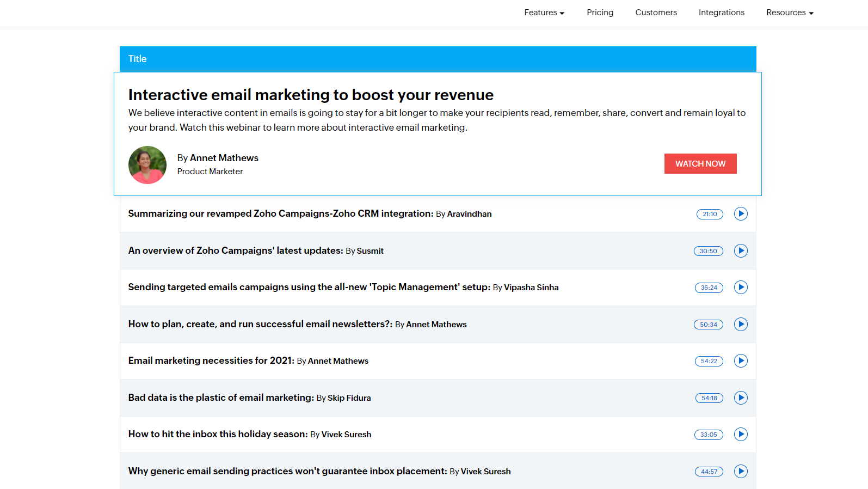Open 'An overview of Zoho Campaigns' latest updates'
The width and height of the screenshot is (868, 489).
(236, 250)
